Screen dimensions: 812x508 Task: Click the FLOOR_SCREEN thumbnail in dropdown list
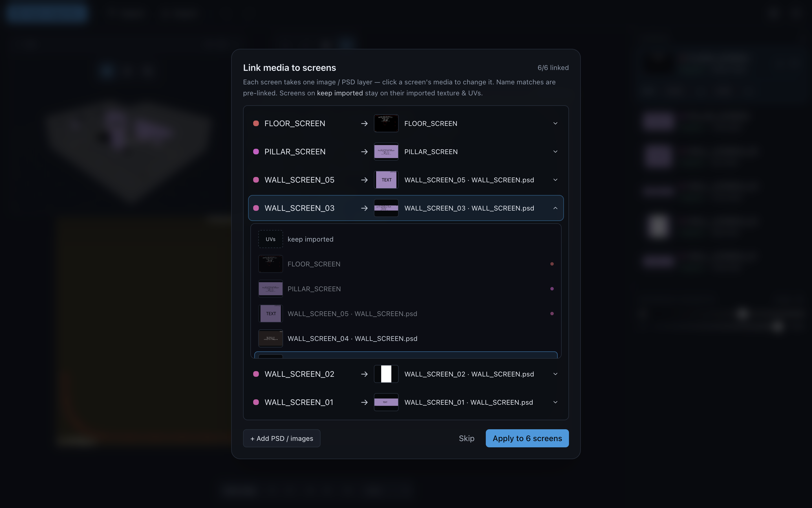pyautogui.click(x=270, y=264)
